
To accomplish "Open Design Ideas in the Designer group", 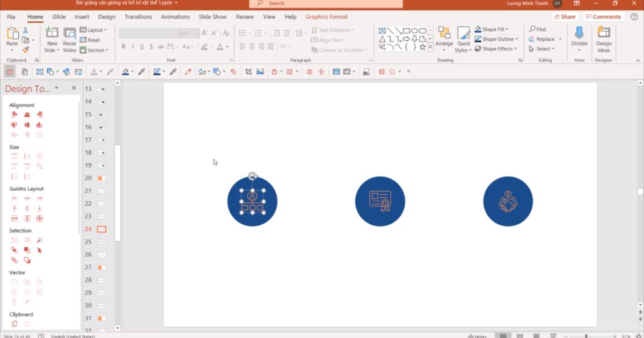I will [604, 40].
